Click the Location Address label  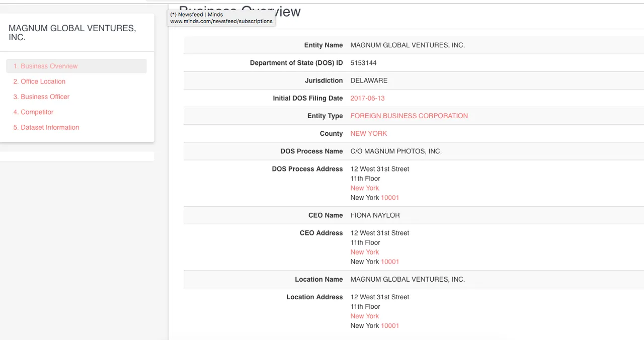[314, 297]
